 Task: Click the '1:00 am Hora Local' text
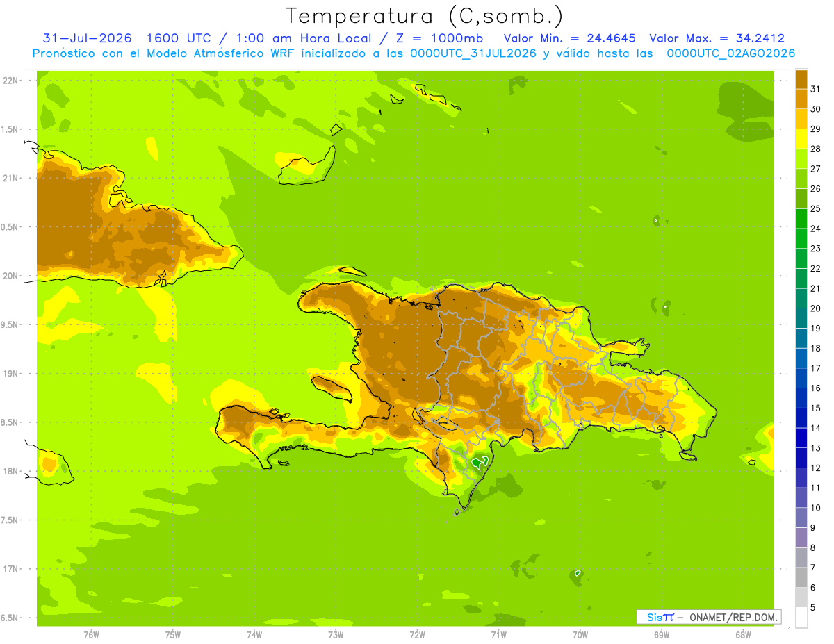click(306, 38)
